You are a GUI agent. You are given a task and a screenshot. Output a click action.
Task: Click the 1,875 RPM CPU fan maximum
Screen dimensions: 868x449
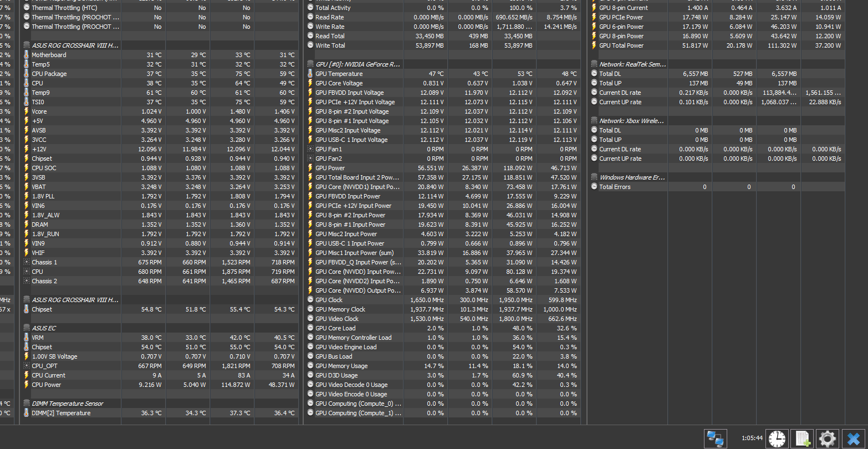tap(236, 272)
